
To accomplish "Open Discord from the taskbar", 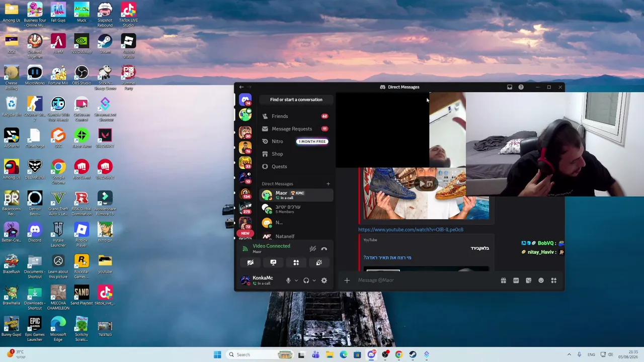I will tap(371, 354).
